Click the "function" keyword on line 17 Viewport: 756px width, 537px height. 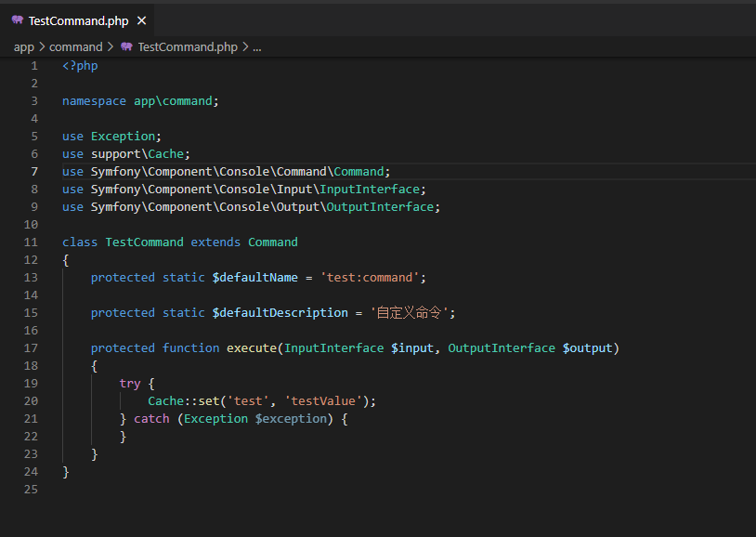pyautogui.click(x=191, y=348)
